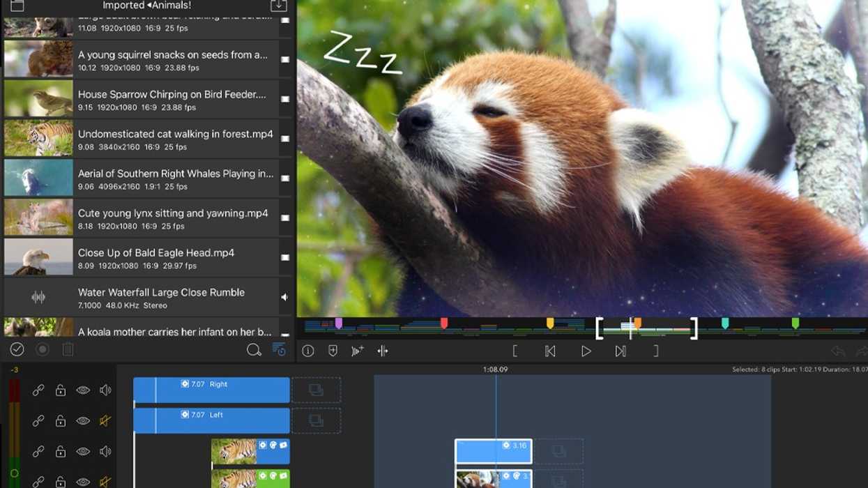Open the clip info icon
This screenshot has height=488, width=868.
(x=308, y=351)
